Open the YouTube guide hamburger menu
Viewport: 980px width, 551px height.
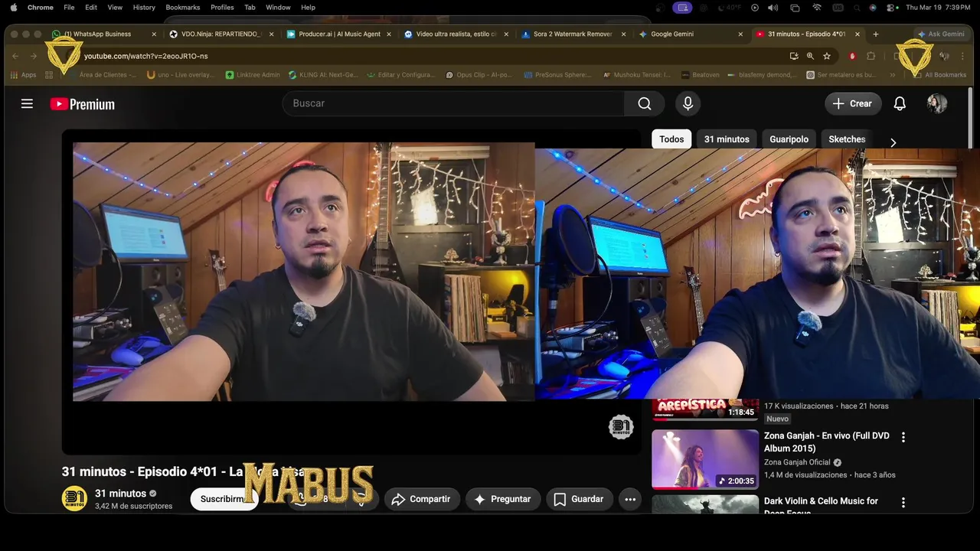(x=27, y=103)
